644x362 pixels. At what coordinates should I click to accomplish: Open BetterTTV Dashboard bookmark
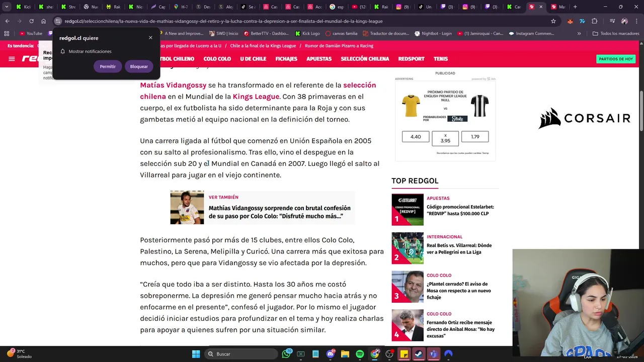(266, 34)
